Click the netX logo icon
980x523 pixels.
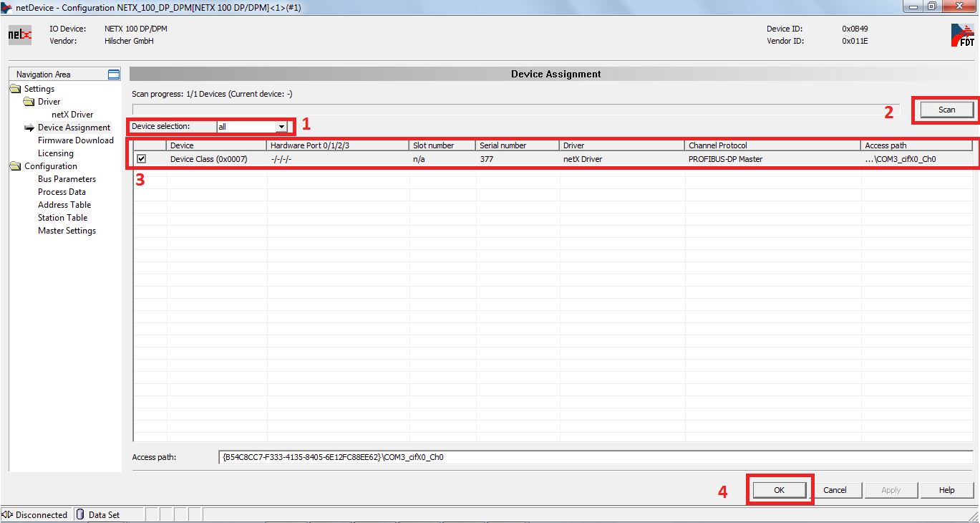[19, 34]
